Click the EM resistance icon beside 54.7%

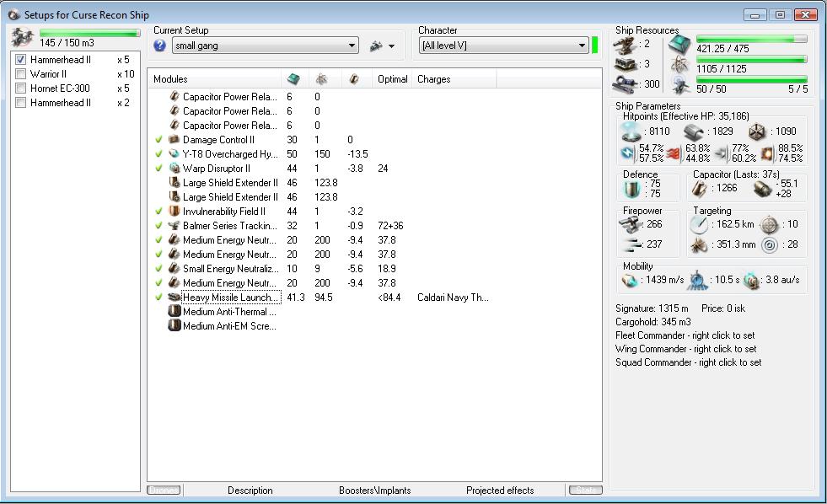[628, 153]
